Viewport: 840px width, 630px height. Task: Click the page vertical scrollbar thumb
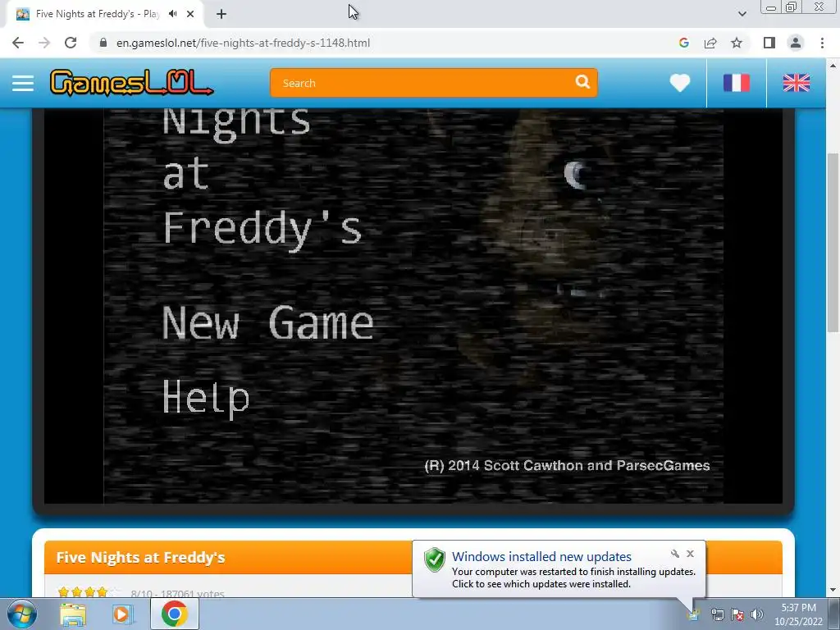(x=833, y=241)
